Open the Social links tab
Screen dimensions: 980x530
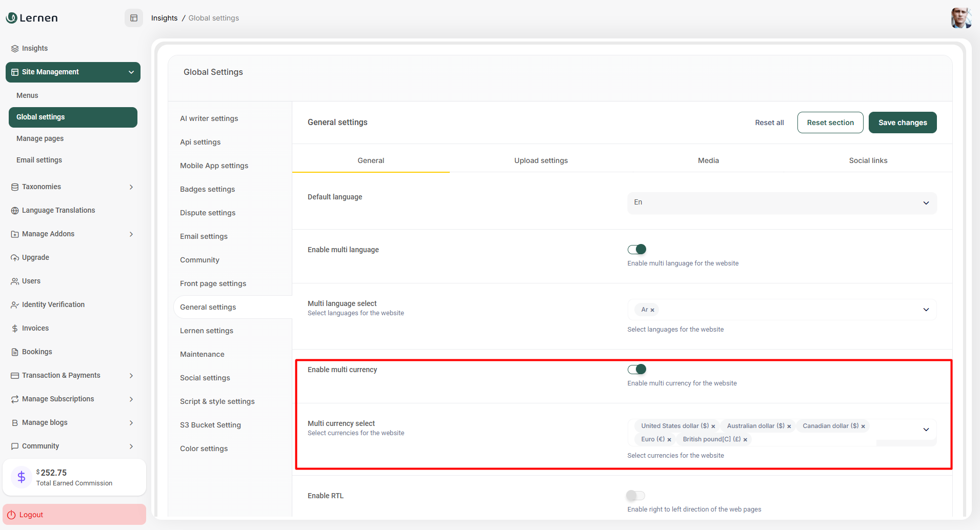868,160
